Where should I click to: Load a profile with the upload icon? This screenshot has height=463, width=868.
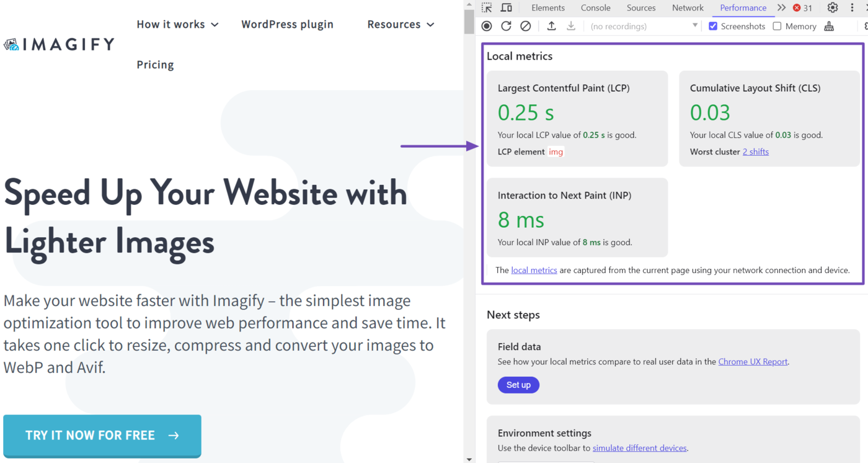coord(552,26)
